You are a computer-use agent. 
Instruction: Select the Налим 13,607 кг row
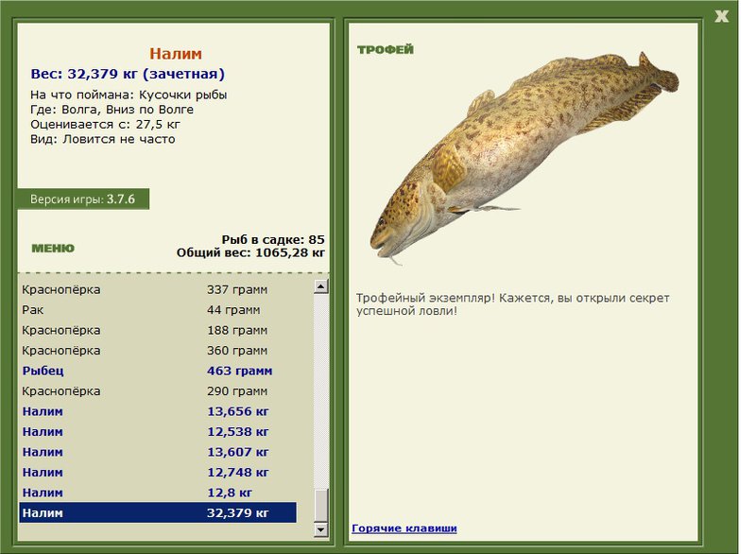coord(158,452)
